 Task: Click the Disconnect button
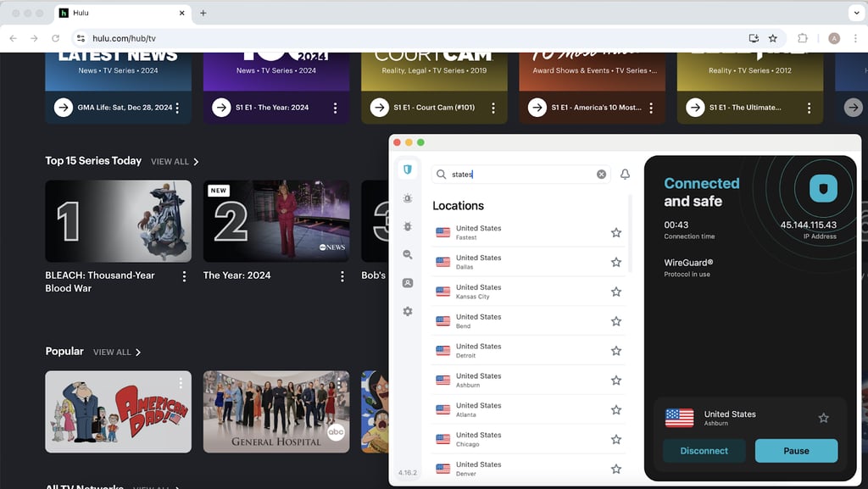coord(704,451)
